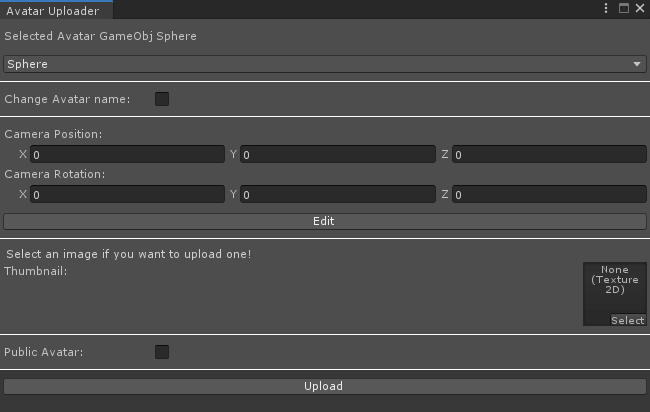Viewport: 650px width, 412px height.
Task: Click the Select thumbnail texture button
Action: click(627, 320)
